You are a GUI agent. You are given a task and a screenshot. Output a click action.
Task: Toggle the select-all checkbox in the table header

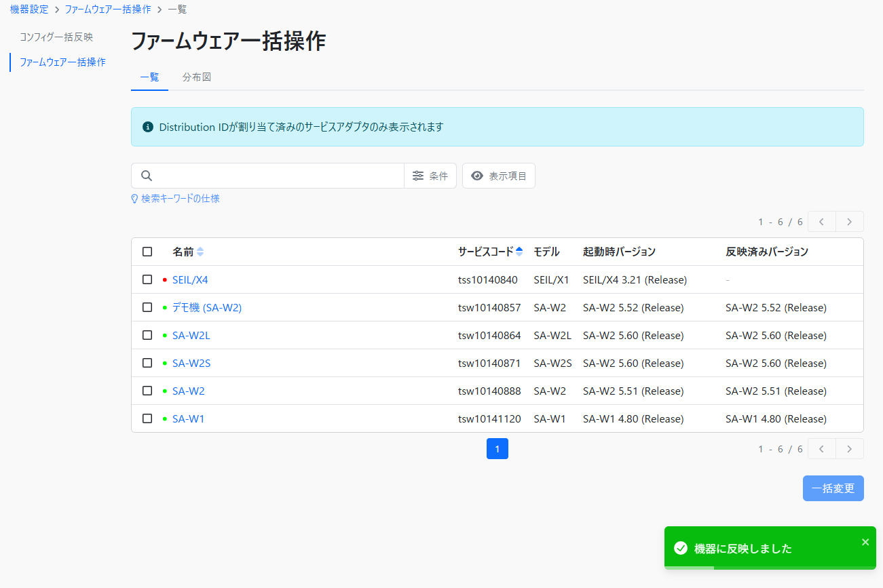point(147,252)
